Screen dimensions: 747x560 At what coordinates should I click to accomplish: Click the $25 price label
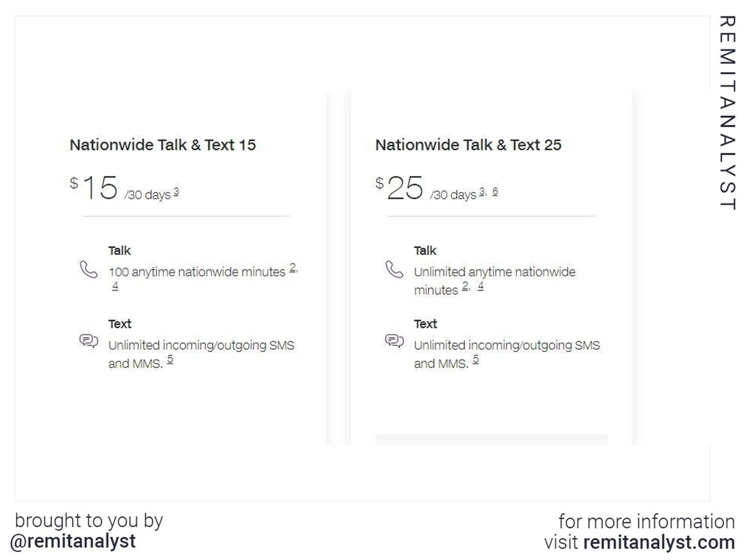tap(399, 188)
